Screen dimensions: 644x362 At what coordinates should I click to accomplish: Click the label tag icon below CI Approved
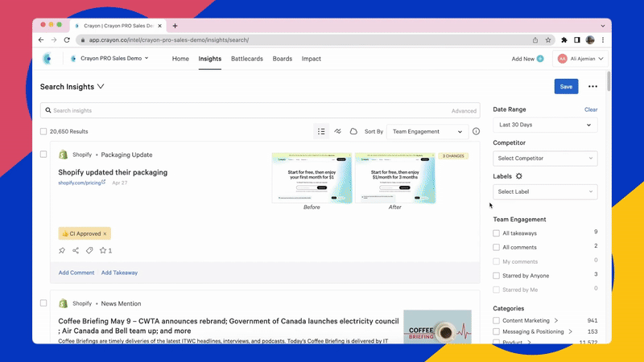pos(89,250)
